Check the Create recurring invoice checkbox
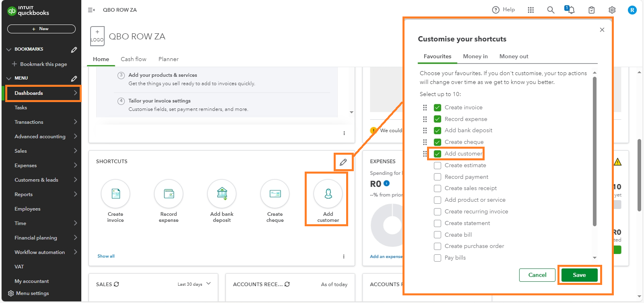The height and width of the screenshot is (303, 644). pos(438,211)
